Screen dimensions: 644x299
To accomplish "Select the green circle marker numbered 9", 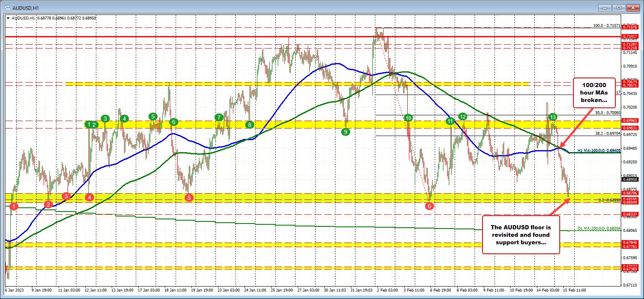I will [x=345, y=132].
